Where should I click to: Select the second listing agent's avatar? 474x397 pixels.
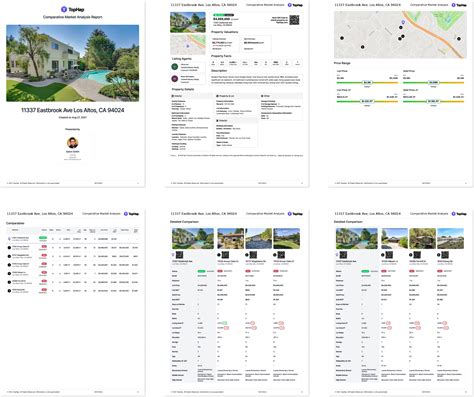(175, 79)
